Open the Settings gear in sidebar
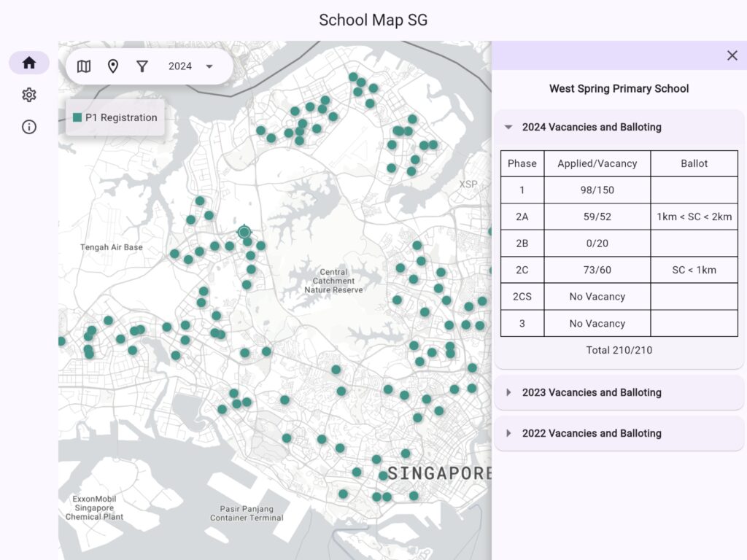Image resolution: width=747 pixels, height=560 pixels. 29,95
